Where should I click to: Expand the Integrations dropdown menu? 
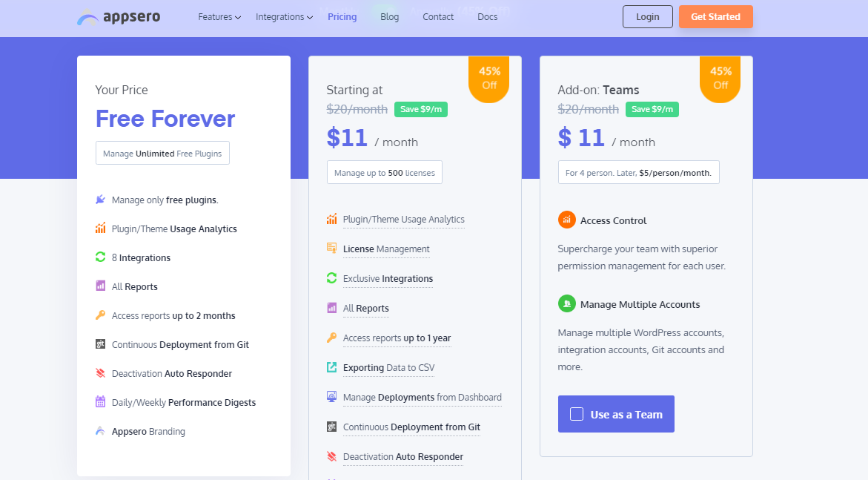pyautogui.click(x=284, y=17)
